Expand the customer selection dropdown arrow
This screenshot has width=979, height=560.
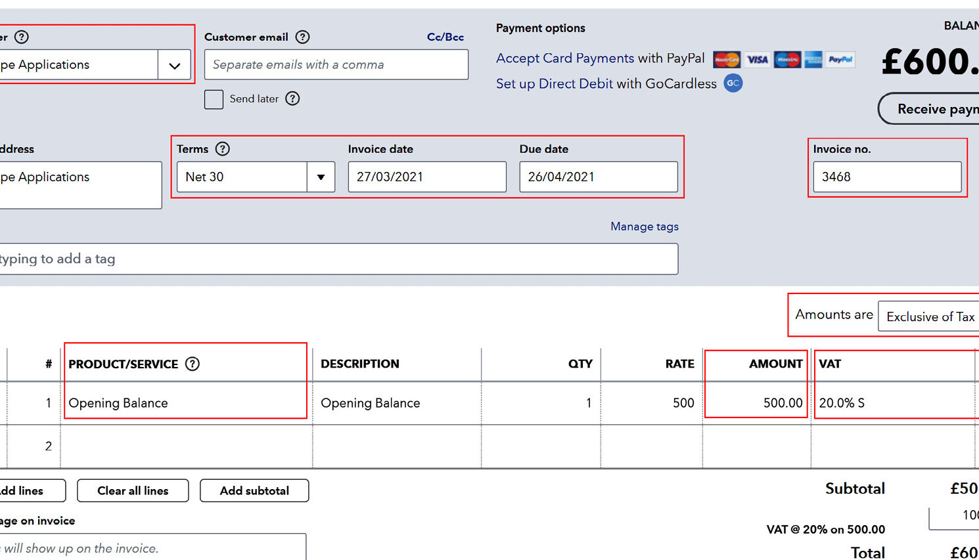[x=174, y=65]
